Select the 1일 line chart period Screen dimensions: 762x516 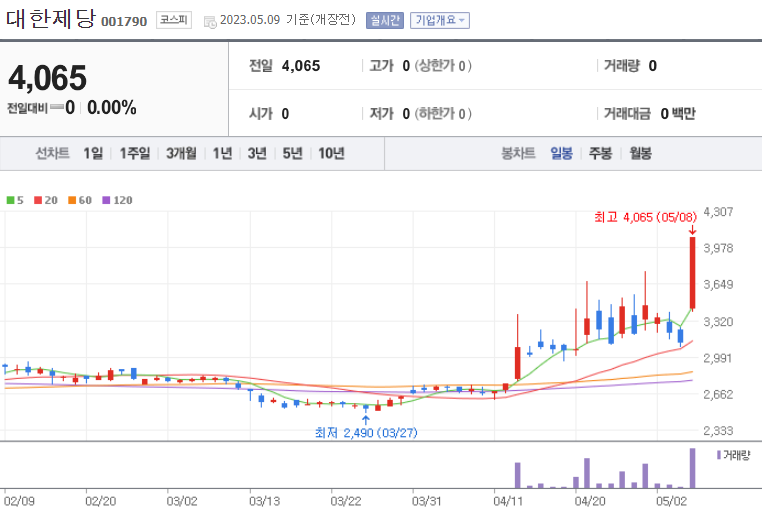click(x=93, y=154)
